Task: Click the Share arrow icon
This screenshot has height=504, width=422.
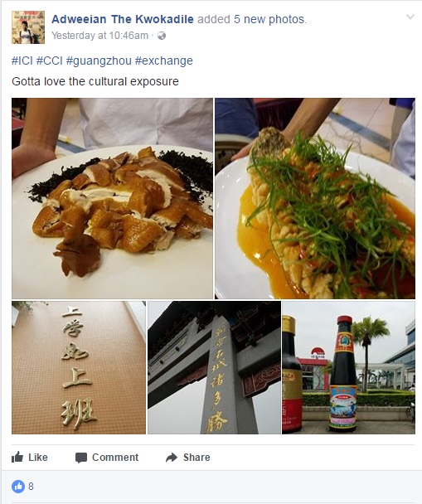Action: click(172, 458)
